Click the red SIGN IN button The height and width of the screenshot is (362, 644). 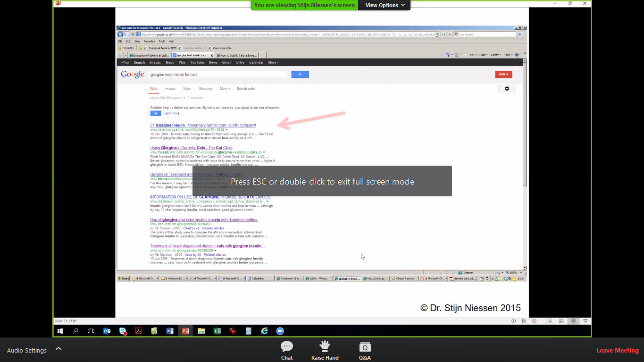(x=503, y=74)
